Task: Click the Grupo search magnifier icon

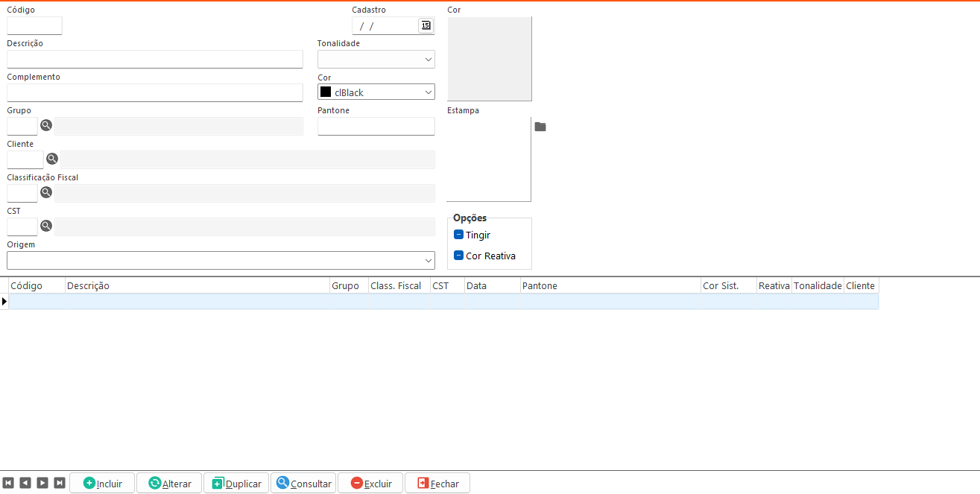Action: pyautogui.click(x=46, y=126)
